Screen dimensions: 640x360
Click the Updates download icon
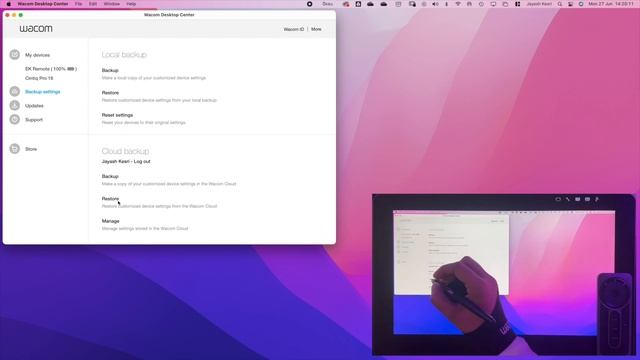point(15,105)
